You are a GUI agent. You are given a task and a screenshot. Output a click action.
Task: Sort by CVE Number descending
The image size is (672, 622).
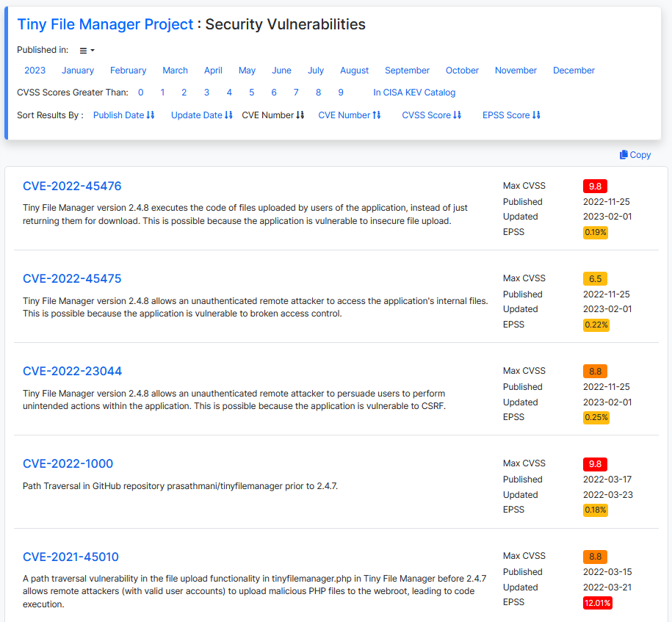tap(273, 115)
